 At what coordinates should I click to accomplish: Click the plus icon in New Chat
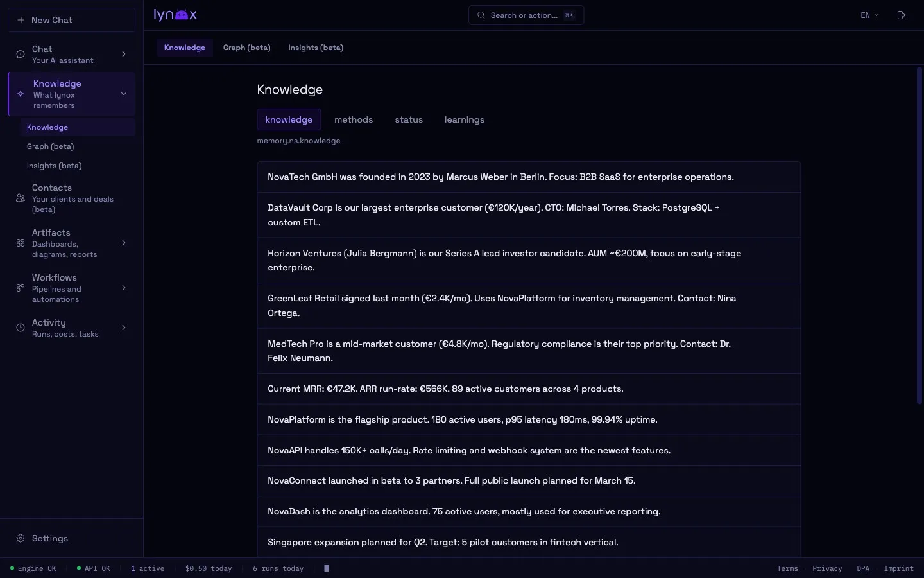pyautogui.click(x=21, y=20)
